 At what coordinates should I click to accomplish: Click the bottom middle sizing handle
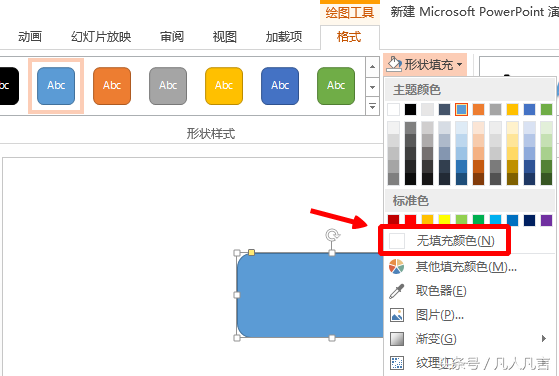(x=332, y=338)
